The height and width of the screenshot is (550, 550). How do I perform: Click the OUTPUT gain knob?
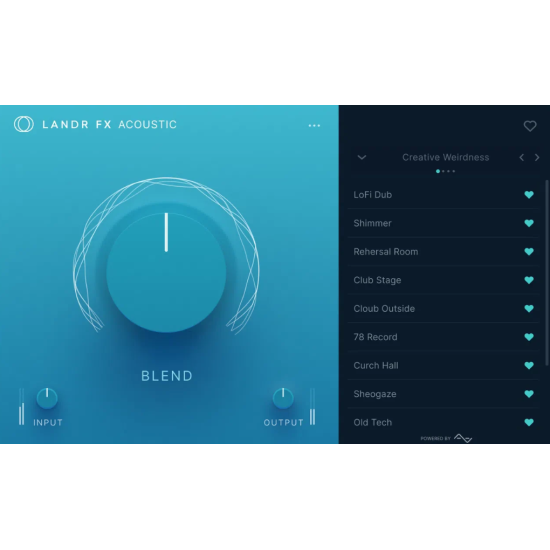click(x=283, y=398)
